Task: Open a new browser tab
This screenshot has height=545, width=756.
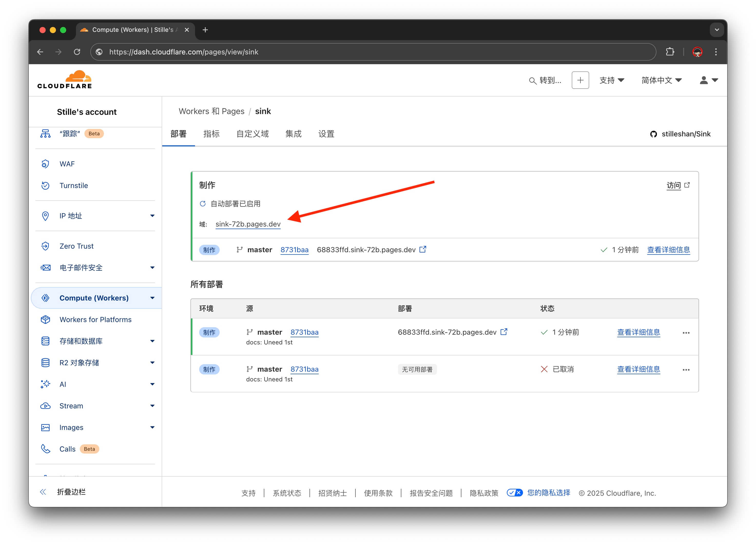Action: (x=205, y=30)
